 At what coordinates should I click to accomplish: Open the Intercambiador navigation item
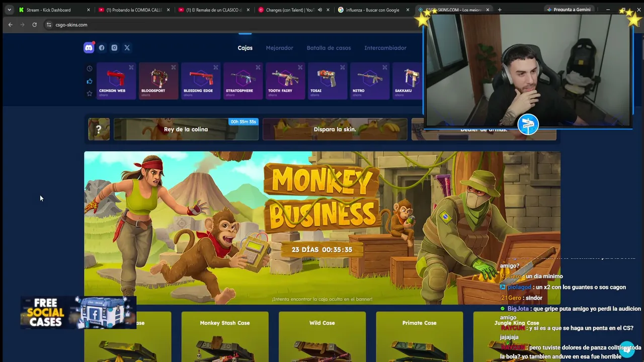[385, 48]
